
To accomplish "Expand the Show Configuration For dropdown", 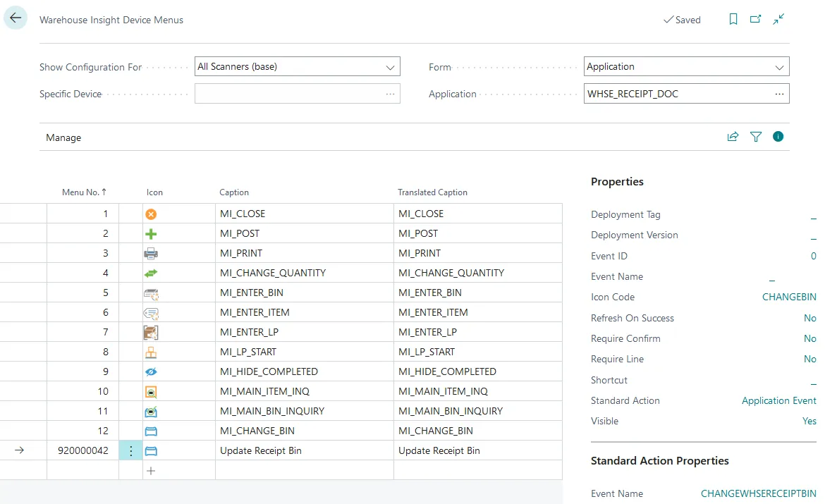I will pyautogui.click(x=390, y=67).
